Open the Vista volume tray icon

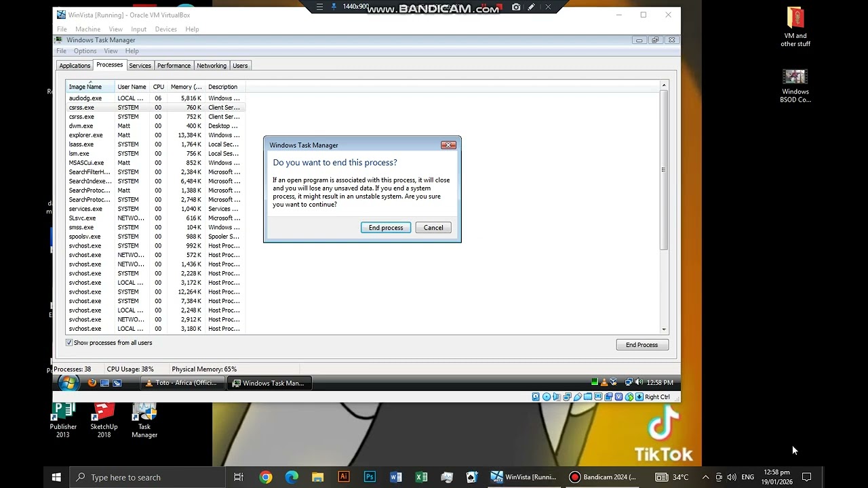tap(639, 382)
